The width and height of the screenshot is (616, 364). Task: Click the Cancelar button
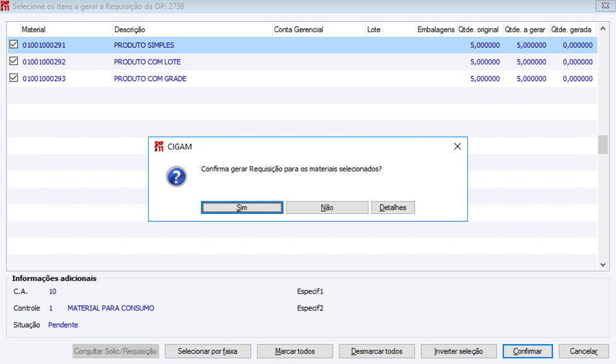[x=584, y=351]
